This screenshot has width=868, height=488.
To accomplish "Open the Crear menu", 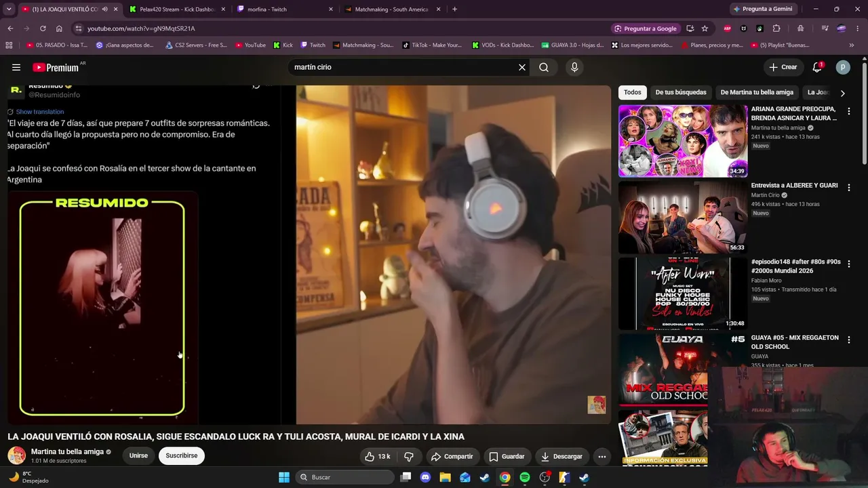I will pyautogui.click(x=783, y=67).
